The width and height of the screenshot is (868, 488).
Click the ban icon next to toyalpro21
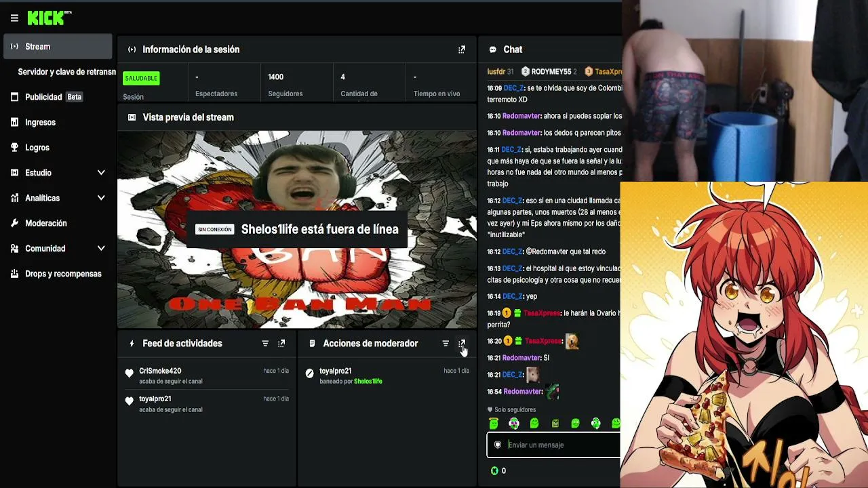(x=310, y=373)
